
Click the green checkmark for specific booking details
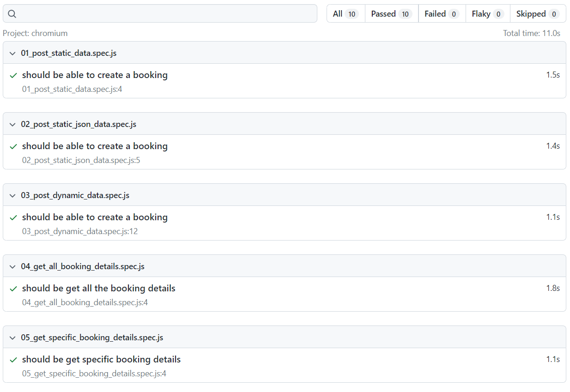click(x=13, y=360)
